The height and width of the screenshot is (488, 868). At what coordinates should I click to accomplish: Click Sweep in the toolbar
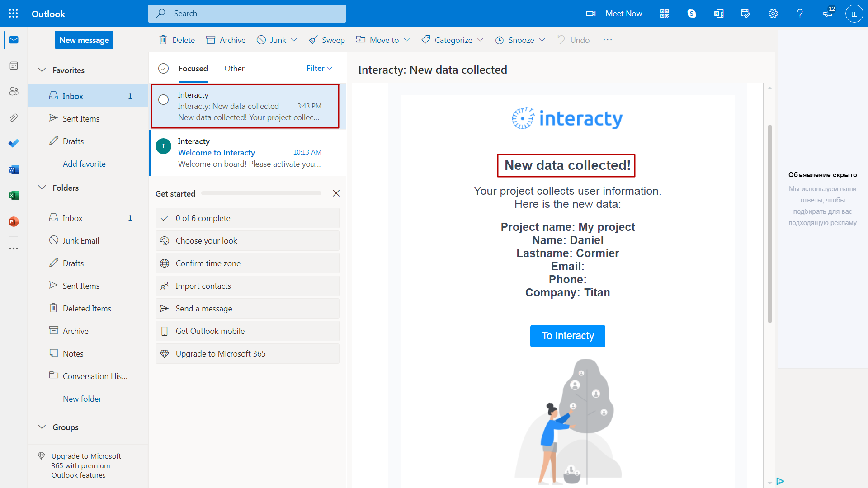click(326, 40)
